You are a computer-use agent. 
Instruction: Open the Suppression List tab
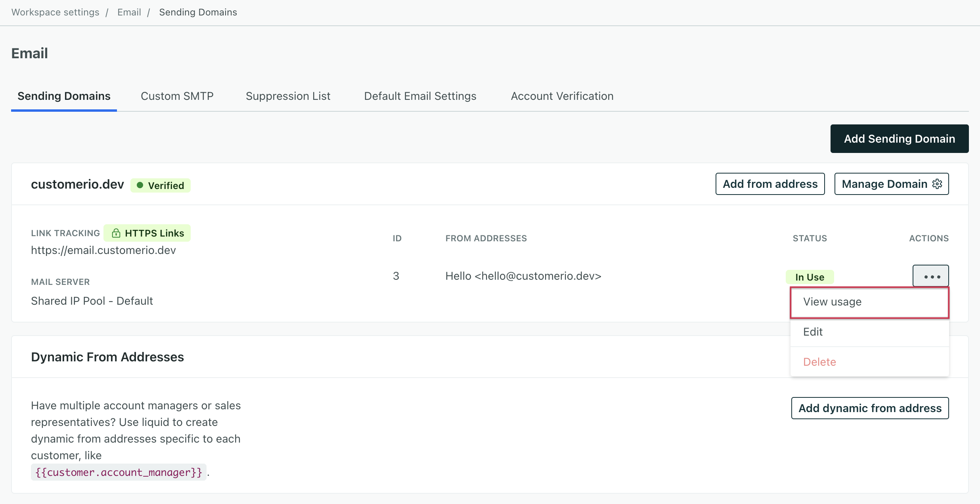[x=288, y=96]
